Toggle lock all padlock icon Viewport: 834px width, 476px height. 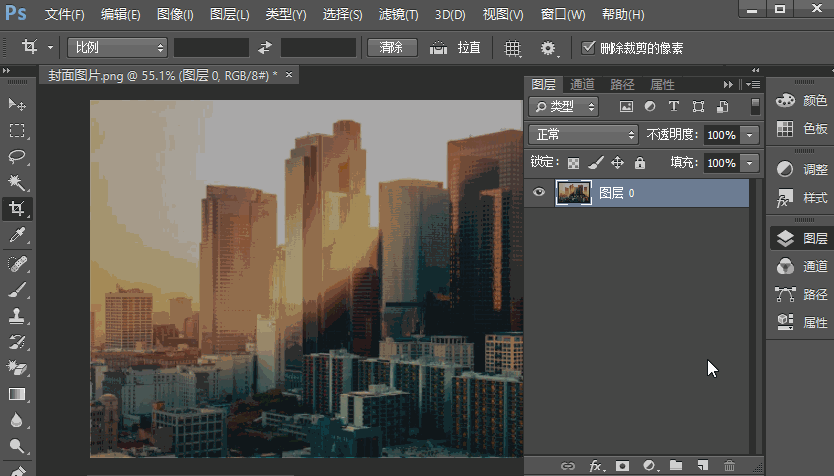[640, 163]
